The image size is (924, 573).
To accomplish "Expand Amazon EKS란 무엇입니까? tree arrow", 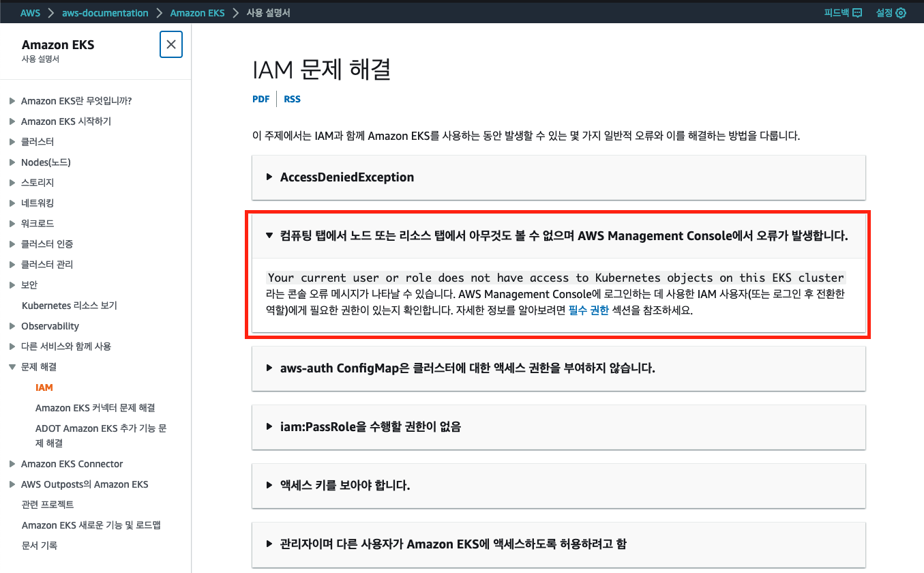I will pos(12,101).
